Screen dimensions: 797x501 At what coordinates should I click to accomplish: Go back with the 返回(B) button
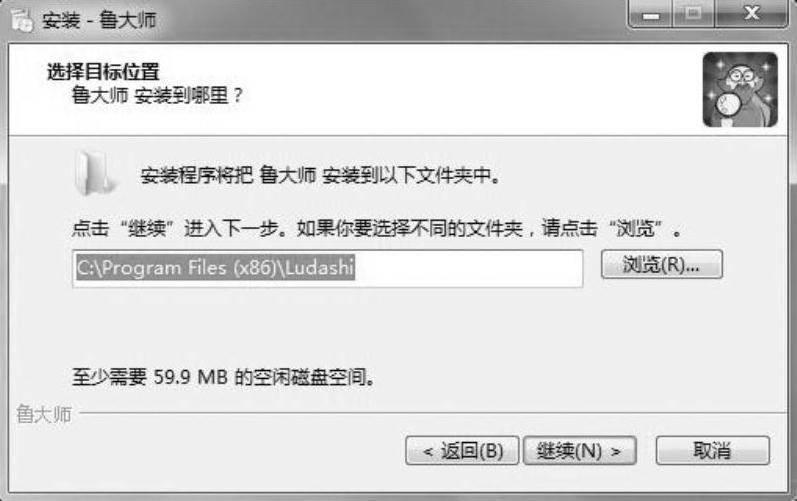tap(462, 450)
